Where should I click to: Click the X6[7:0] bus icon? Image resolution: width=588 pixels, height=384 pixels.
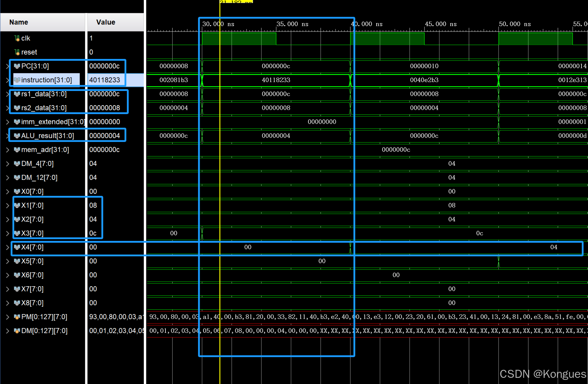(x=17, y=275)
